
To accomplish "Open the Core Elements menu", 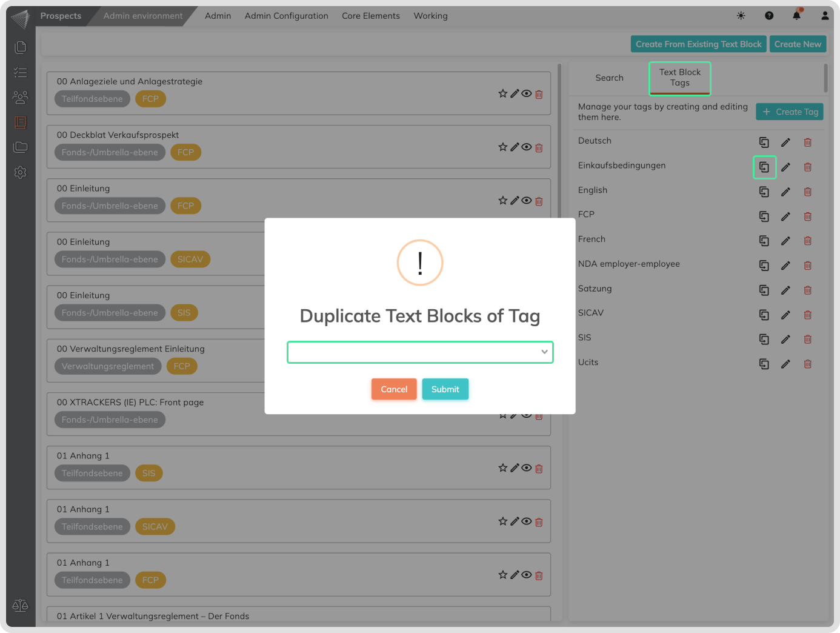I will [370, 16].
